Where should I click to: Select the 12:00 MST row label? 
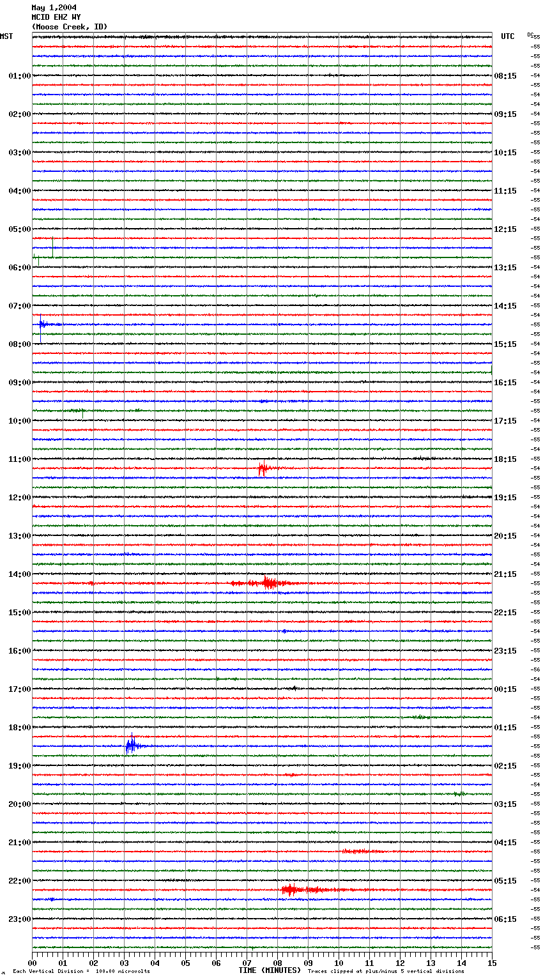(20, 498)
